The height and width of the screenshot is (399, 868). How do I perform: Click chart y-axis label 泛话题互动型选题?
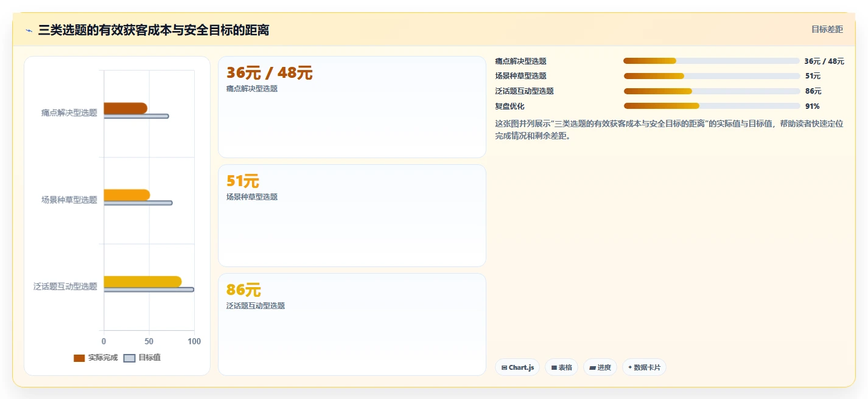coord(66,286)
